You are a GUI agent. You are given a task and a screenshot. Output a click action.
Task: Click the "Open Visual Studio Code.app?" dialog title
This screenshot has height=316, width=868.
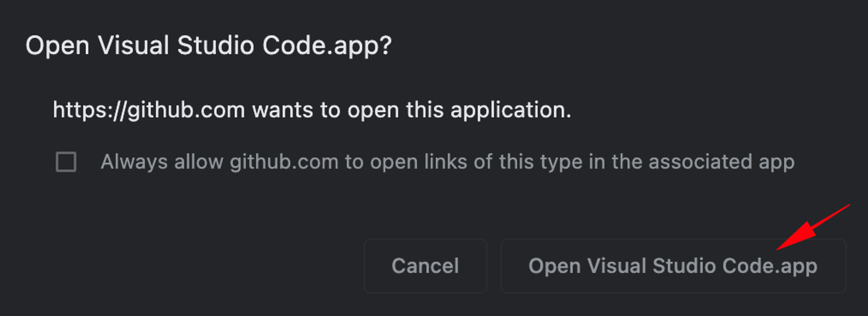pos(208,46)
